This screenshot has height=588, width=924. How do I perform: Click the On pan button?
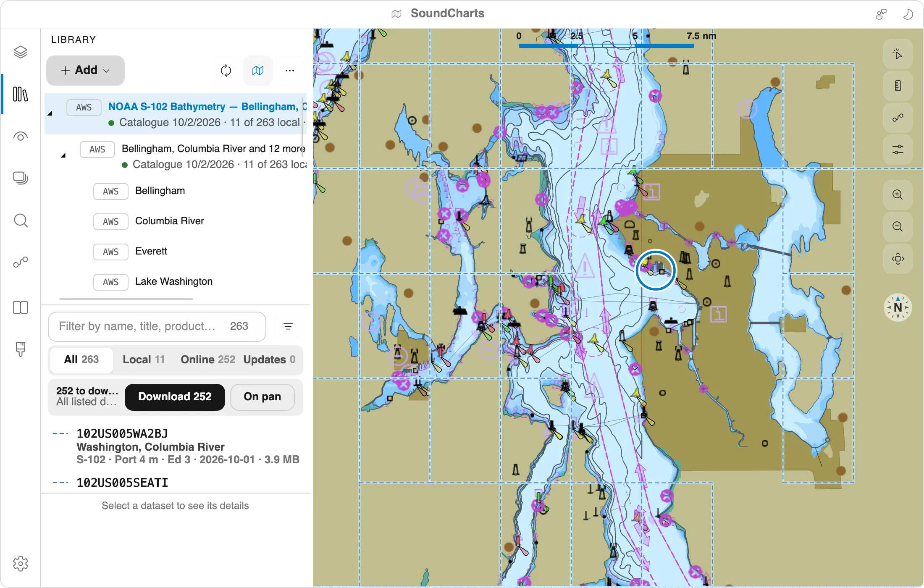262,397
